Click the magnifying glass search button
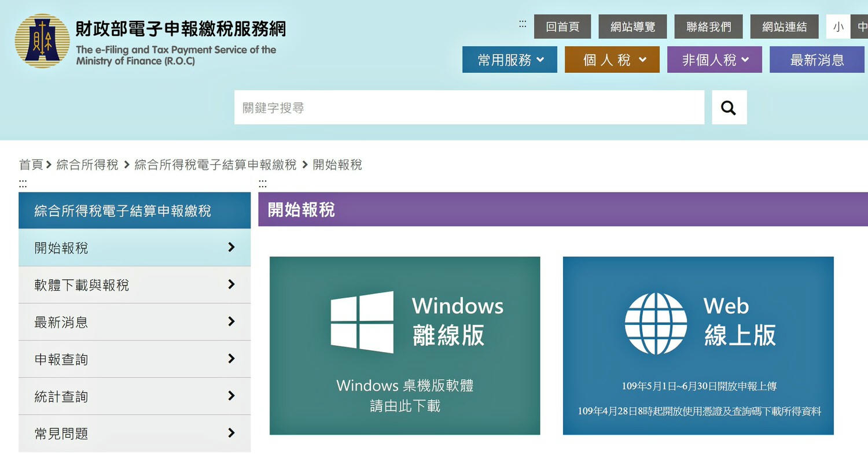This screenshot has width=868, height=470. (729, 107)
